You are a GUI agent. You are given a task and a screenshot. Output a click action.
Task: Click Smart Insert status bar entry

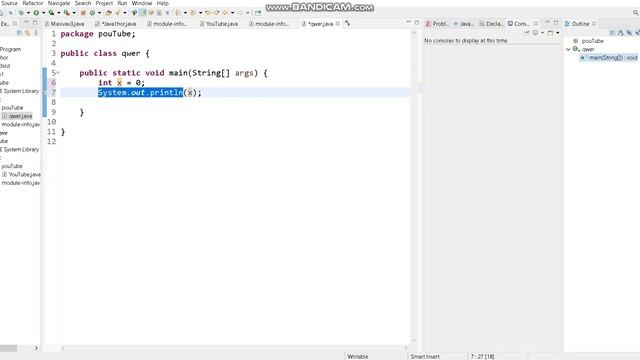coord(425,356)
